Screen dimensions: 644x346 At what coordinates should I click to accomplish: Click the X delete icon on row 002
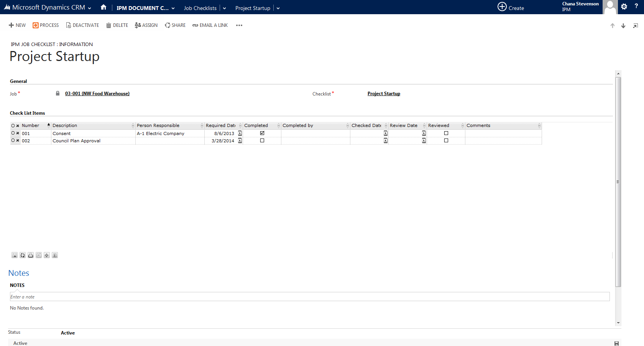point(18,141)
